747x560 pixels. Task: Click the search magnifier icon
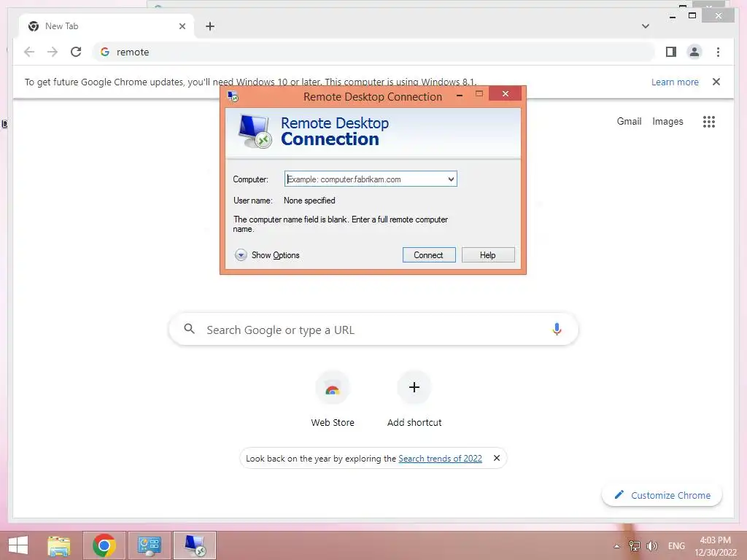click(189, 329)
